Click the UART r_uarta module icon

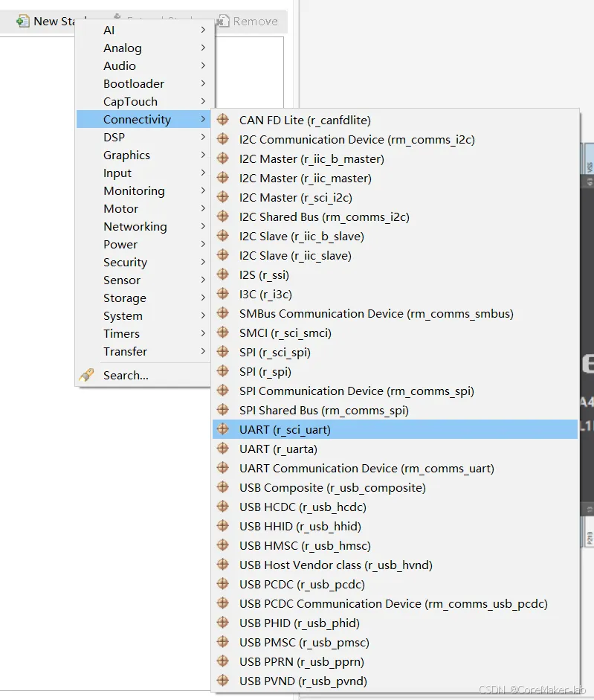coord(223,449)
